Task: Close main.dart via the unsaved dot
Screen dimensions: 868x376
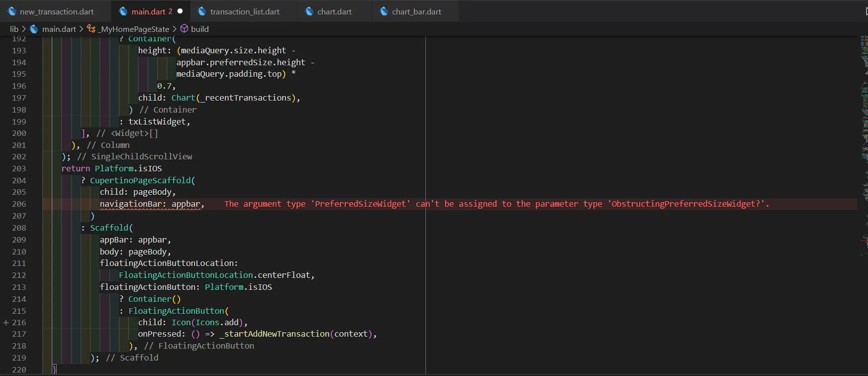Action: [180, 11]
